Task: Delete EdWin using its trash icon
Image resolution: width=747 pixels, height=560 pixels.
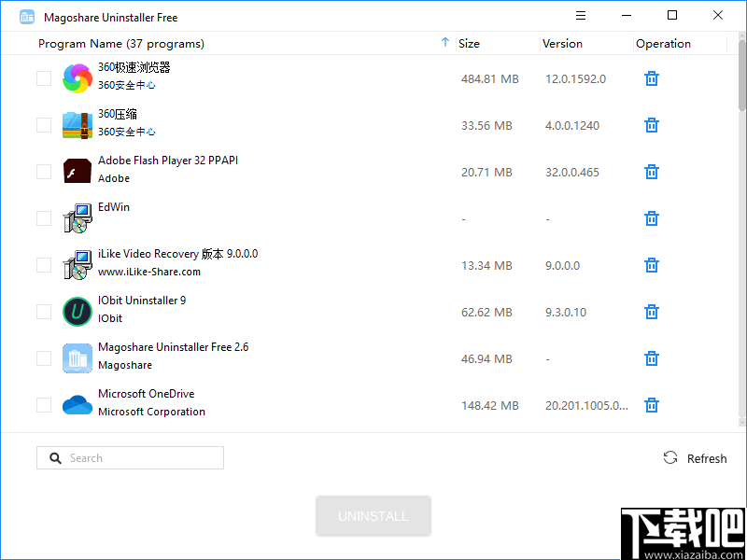Action: point(651,218)
